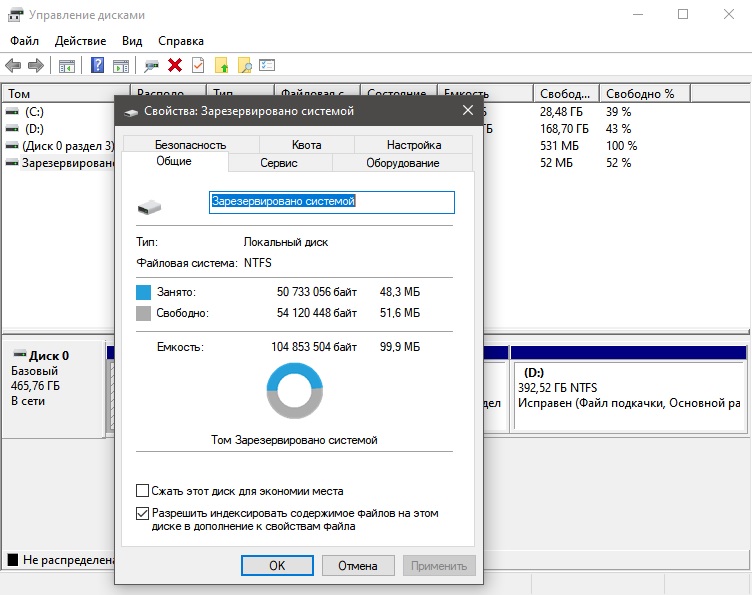
Task: Click the list view settings toolbar icon
Action: click(267, 65)
